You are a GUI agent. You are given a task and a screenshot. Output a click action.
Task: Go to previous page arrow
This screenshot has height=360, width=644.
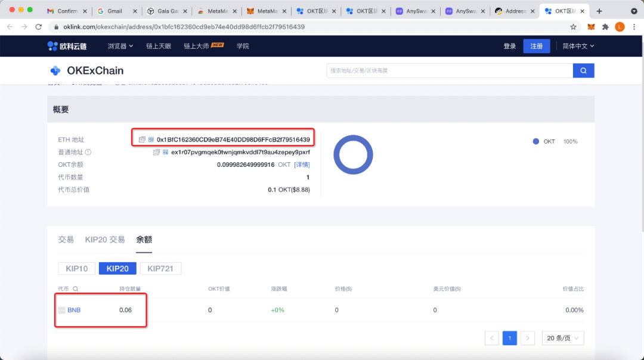[x=491, y=338]
